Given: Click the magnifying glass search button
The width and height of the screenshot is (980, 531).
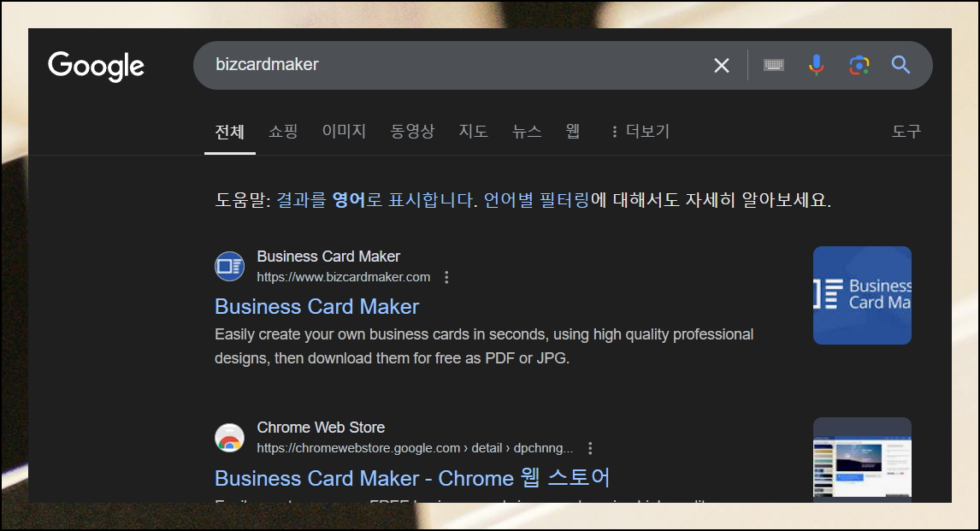Looking at the screenshot, I should tap(900, 65).
